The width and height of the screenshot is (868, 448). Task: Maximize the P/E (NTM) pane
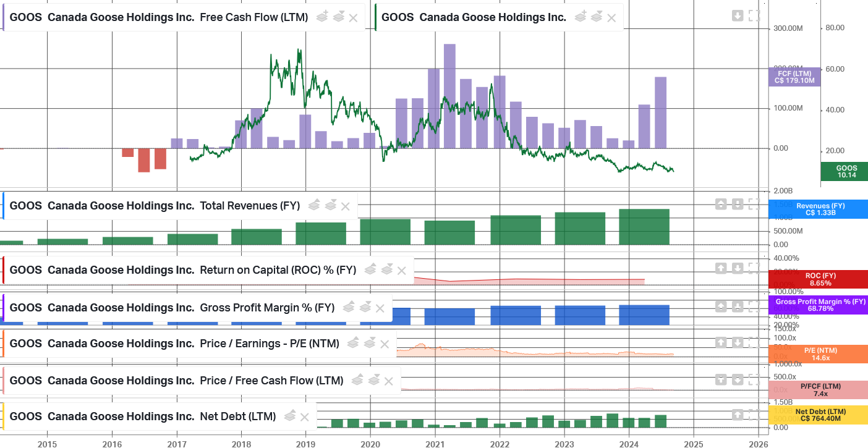coord(754,342)
